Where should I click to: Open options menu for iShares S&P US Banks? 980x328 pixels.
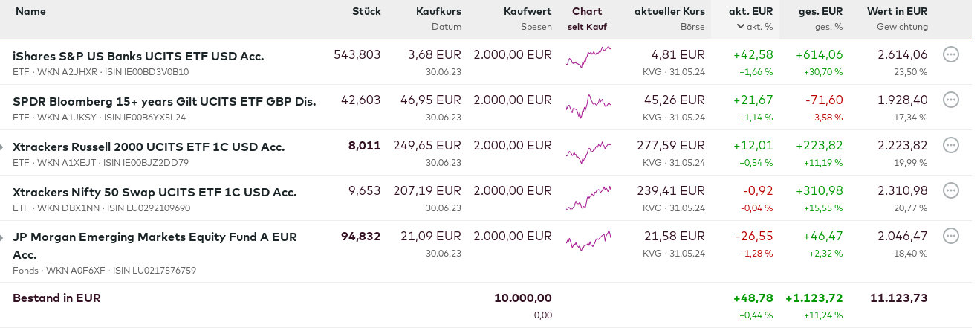pyautogui.click(x=950, y=54)
